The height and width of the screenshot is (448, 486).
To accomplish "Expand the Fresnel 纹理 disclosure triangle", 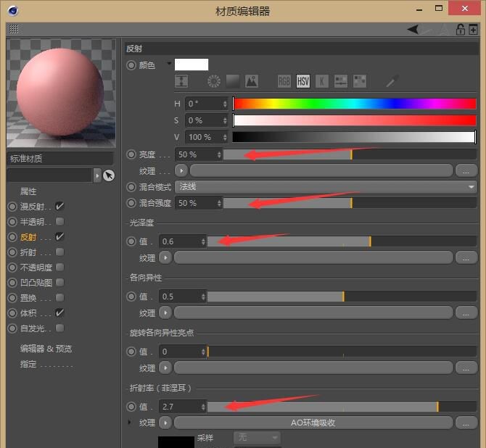I will (x=130, y=422).
